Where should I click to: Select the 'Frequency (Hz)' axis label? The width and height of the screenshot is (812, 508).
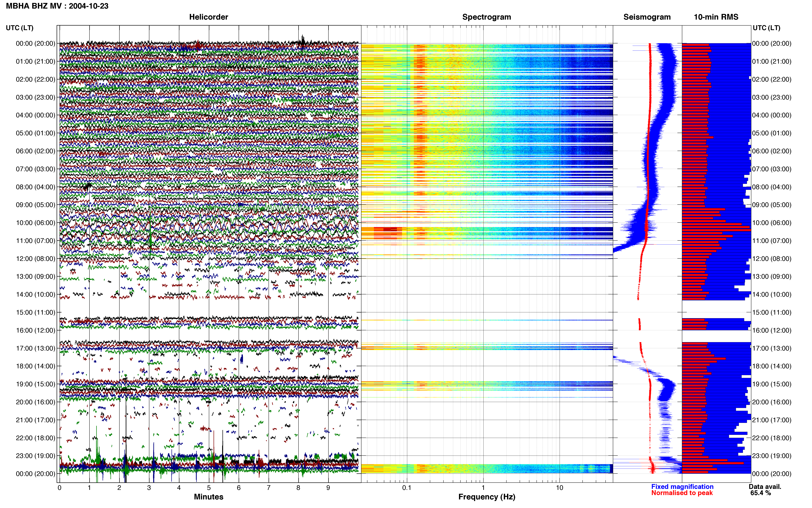click(487, 497)
